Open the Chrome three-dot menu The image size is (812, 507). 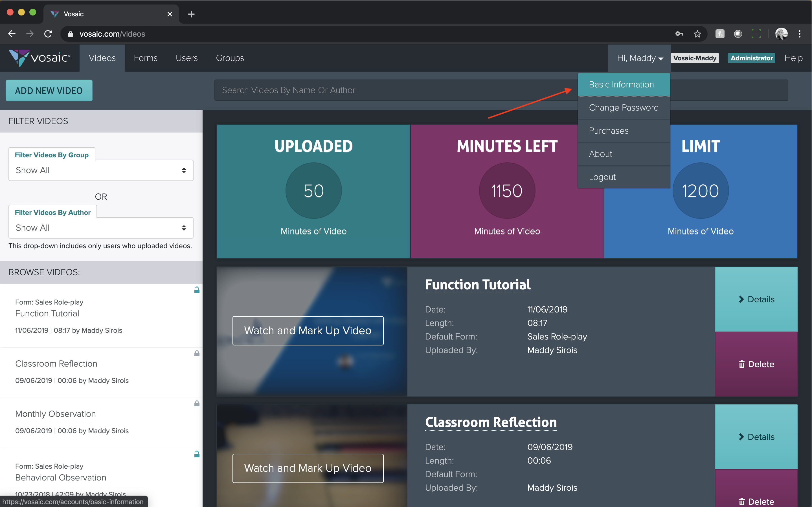[800, 34]
